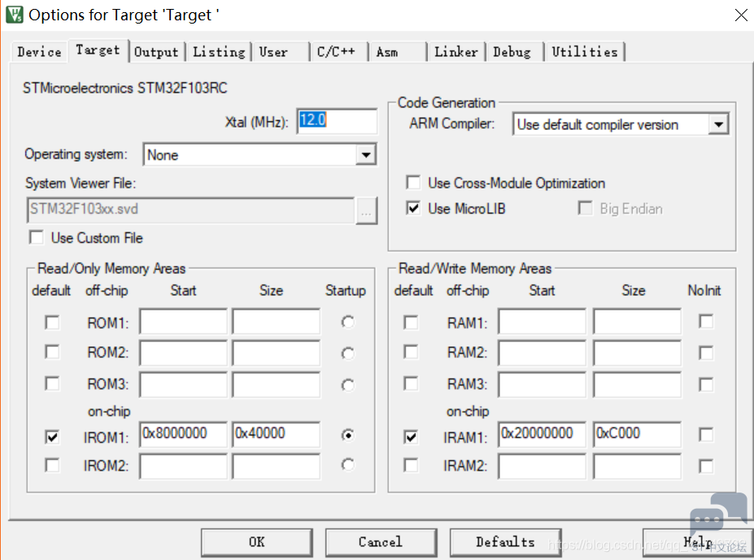Select the ROM3 Startup radio button
This screenshot has width=754, height=560.
pyautogui.click(x=347, y=385)
